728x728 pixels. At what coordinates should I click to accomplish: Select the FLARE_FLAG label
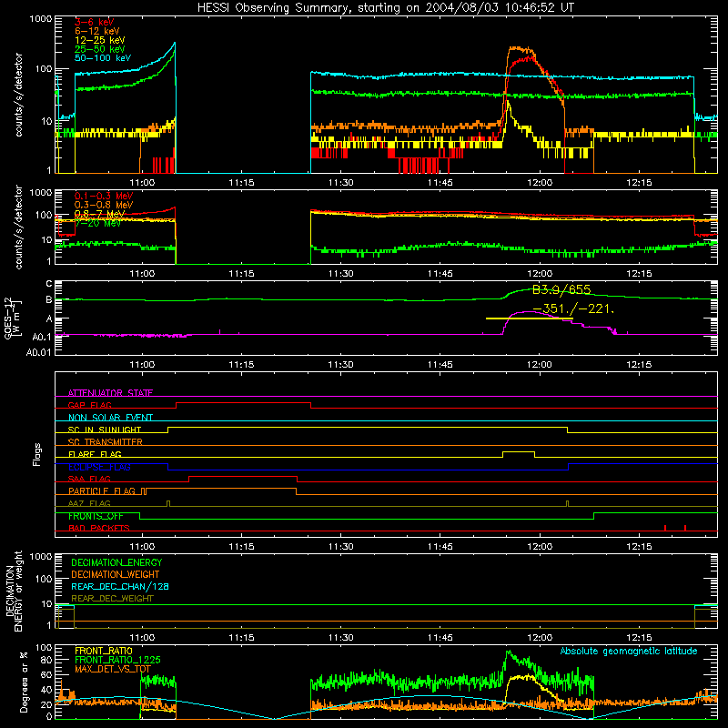95,454
